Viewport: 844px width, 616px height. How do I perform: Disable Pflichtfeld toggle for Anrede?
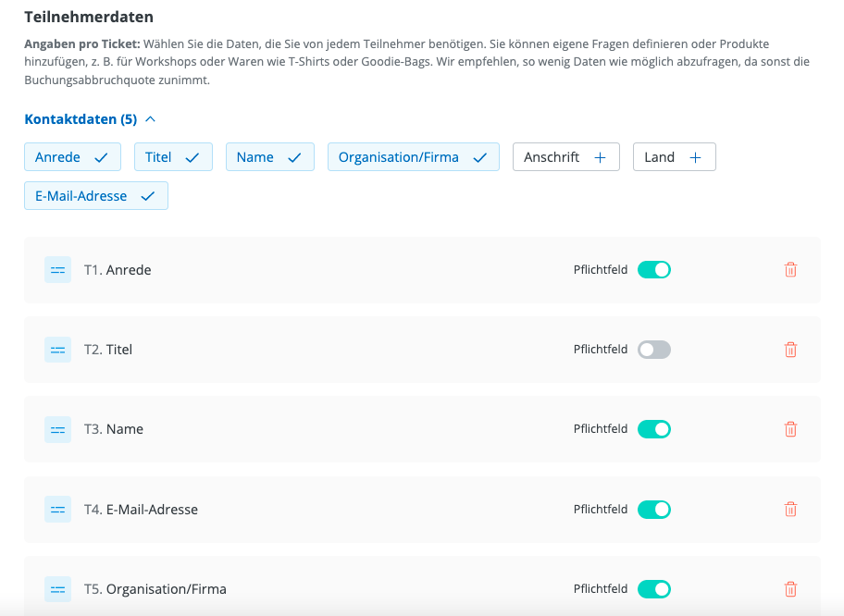[x=653, y=270]
